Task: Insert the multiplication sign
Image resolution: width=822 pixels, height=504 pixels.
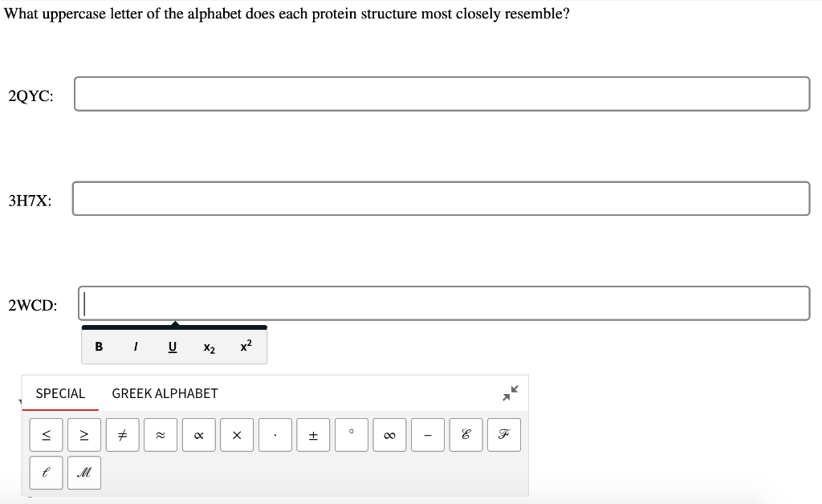Action: [237, 434]
